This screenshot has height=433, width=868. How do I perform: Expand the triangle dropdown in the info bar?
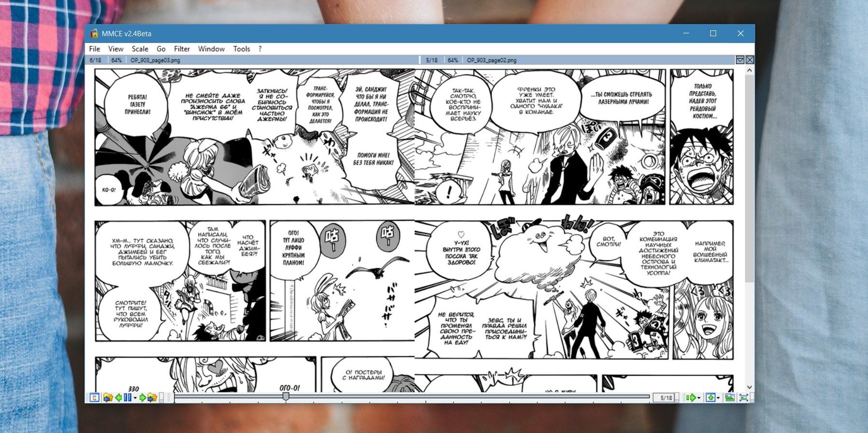(x=740, y=60)
